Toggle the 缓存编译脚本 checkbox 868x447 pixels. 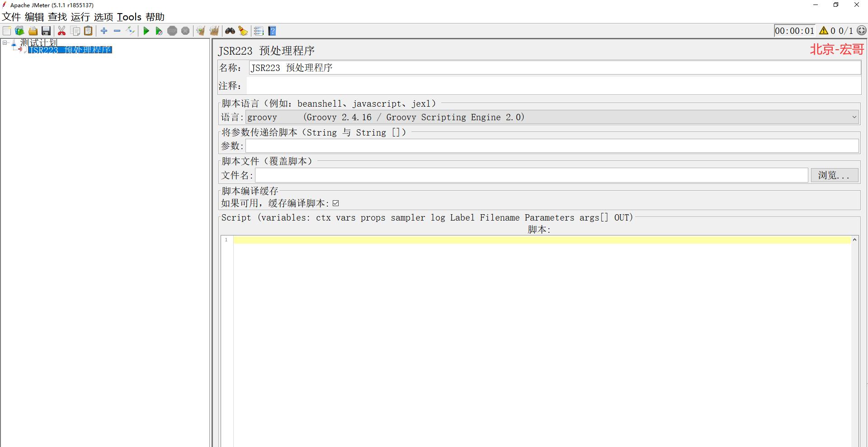(335, 203)
